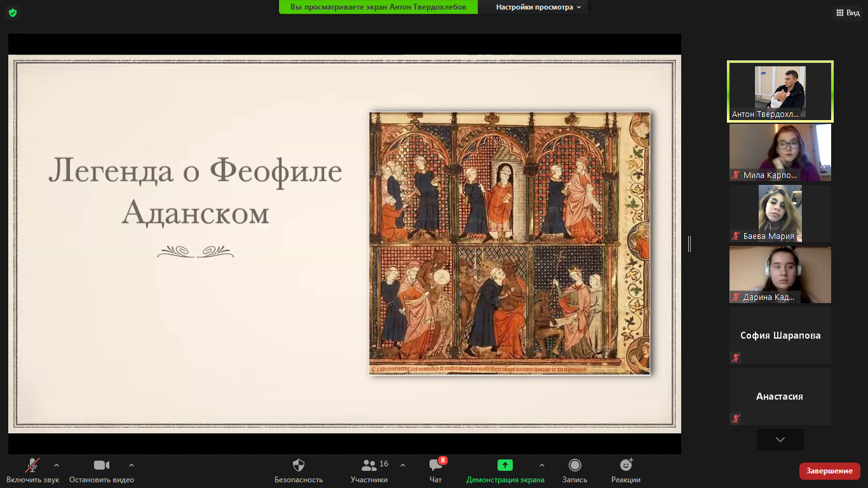
Task: Select Анастасия participant tile
Action: point(780,396)
